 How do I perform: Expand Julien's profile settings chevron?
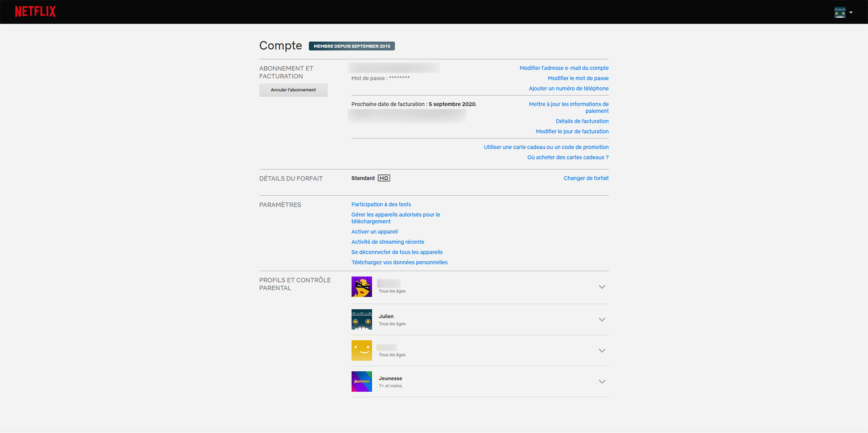602,320
